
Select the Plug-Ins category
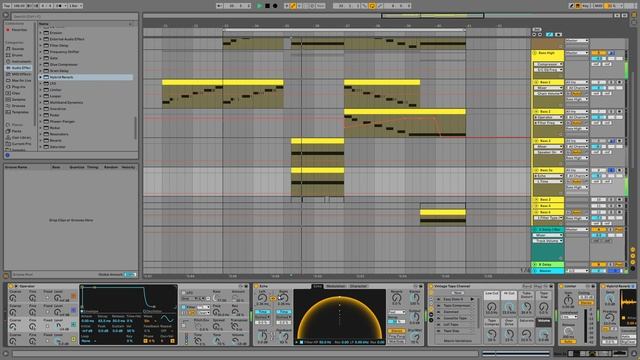click(x=18, y=87)
